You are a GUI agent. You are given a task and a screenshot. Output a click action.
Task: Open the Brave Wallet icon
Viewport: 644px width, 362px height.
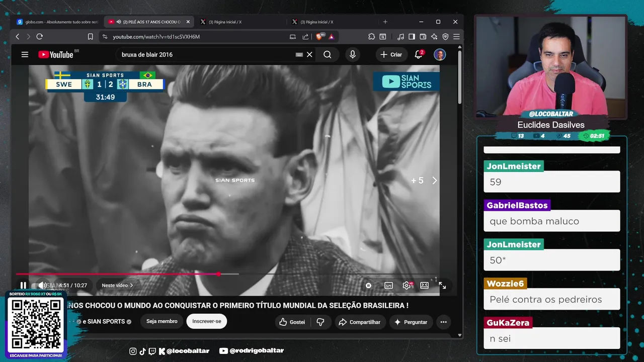pyautogui.click(x=423, y=37)
